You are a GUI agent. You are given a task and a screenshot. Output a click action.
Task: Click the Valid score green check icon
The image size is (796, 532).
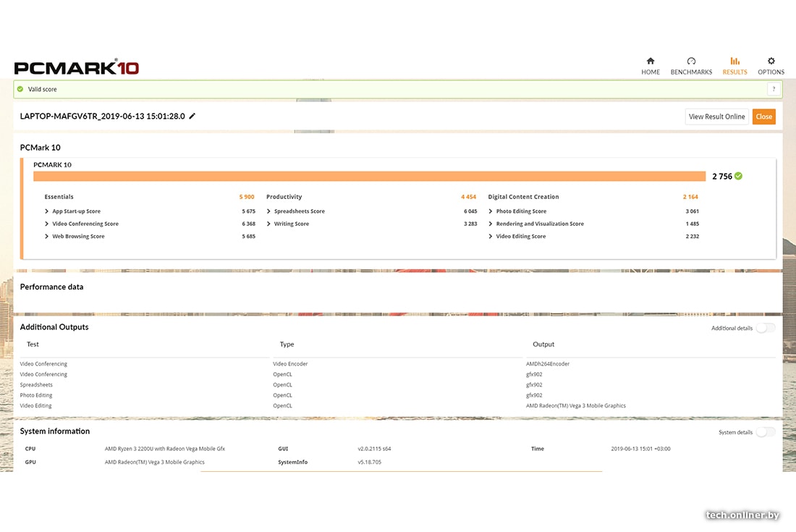click(20, 89)
